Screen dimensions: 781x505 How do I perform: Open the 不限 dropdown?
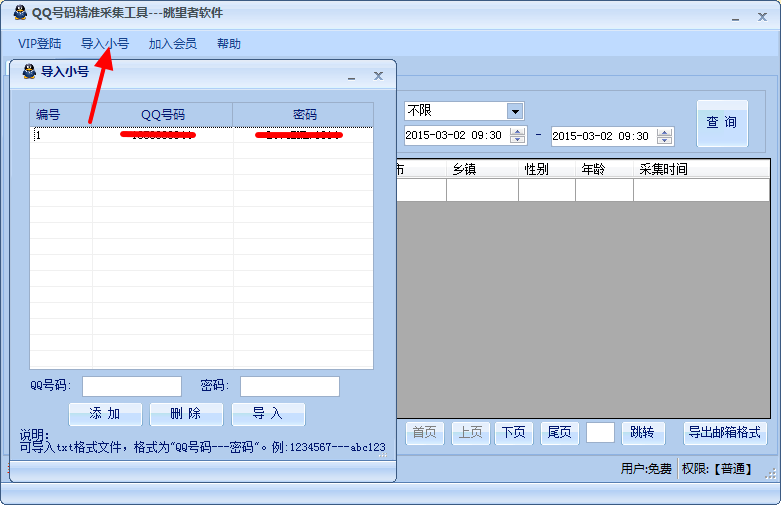[x=515, y=111]
